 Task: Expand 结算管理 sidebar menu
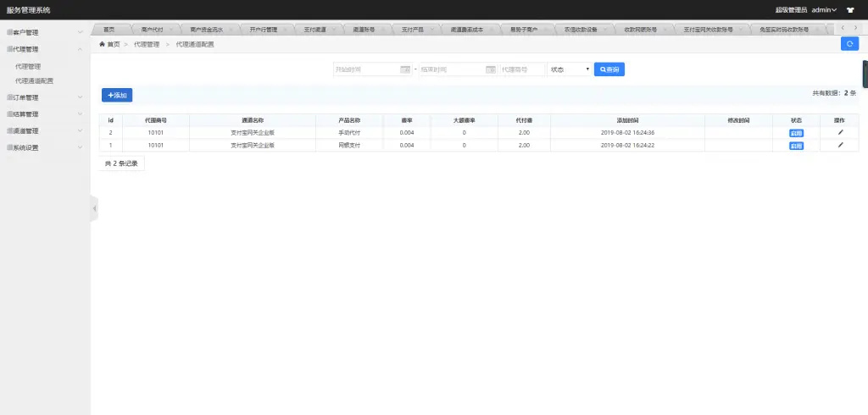[x=46, y=114]
